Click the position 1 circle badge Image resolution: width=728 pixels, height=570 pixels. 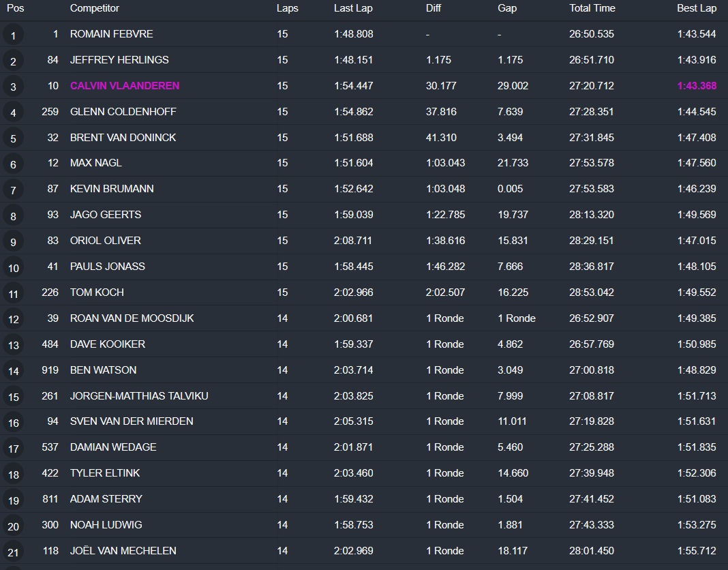(x=13, y=35)
